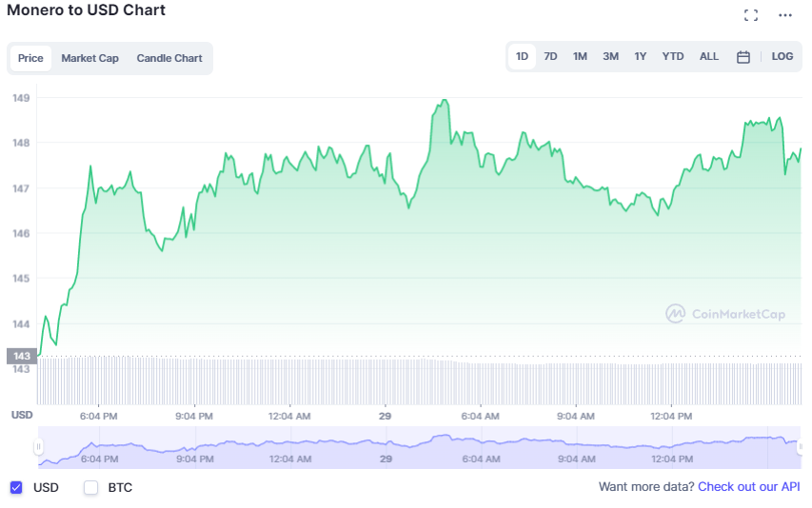Image resolution: width=812 pixels, height=508 pixels.
Task: Click the 146 y-axis price label
Action: tap(21, 233)
